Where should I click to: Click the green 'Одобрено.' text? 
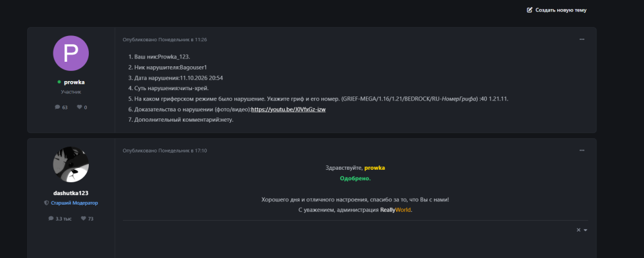(355, 178)
